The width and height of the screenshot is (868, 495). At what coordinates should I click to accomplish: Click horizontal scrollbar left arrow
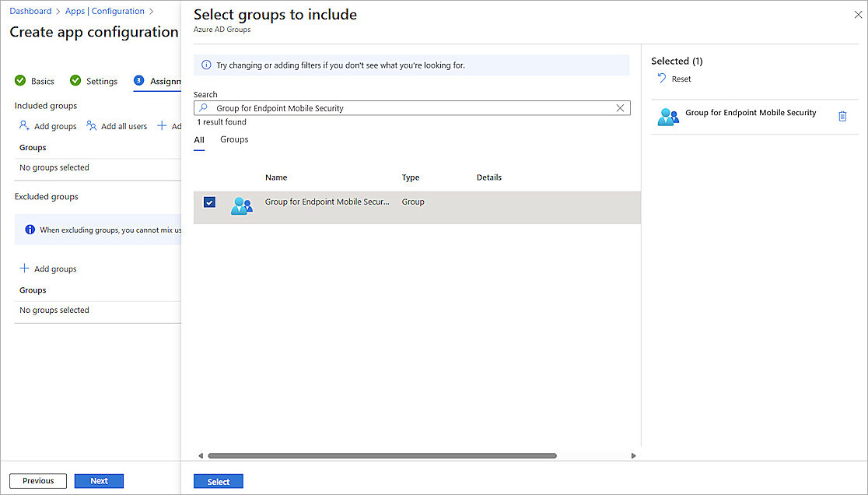[201, 455]
